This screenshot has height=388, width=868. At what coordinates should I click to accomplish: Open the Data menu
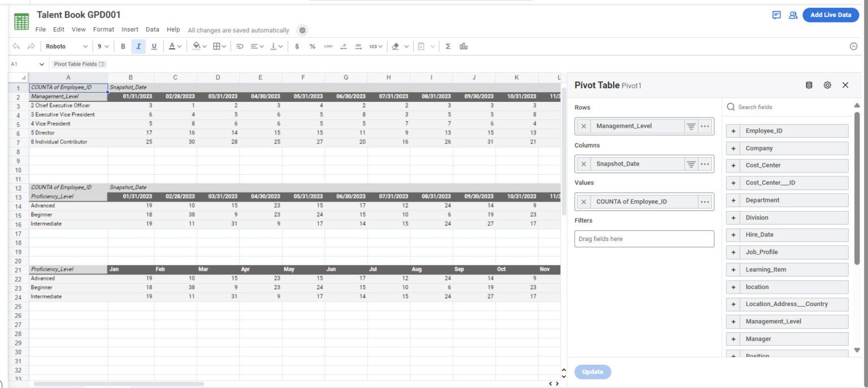(x=152, y=29)
